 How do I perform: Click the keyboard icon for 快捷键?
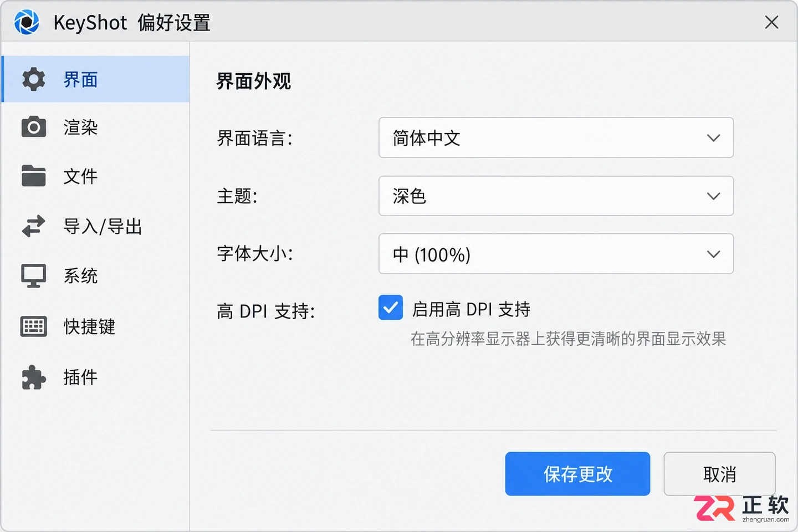(34, 326)
